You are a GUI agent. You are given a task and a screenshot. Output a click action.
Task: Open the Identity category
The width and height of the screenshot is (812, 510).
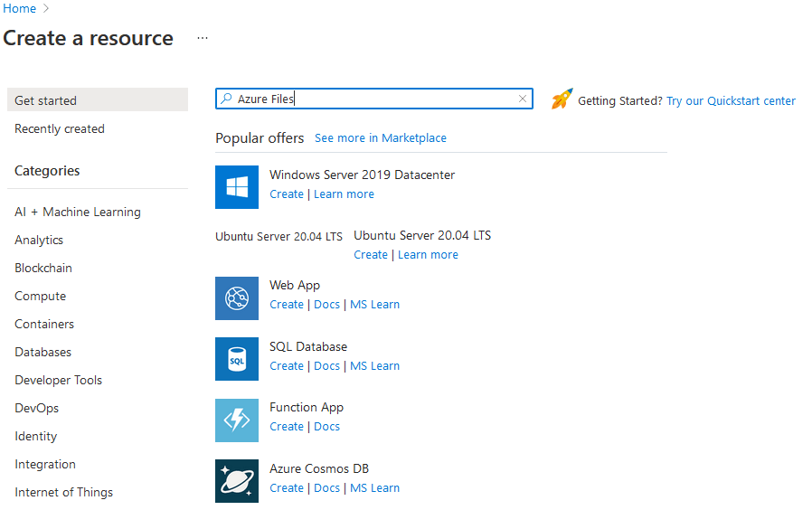pyautogui.click(x=36, y=437)
